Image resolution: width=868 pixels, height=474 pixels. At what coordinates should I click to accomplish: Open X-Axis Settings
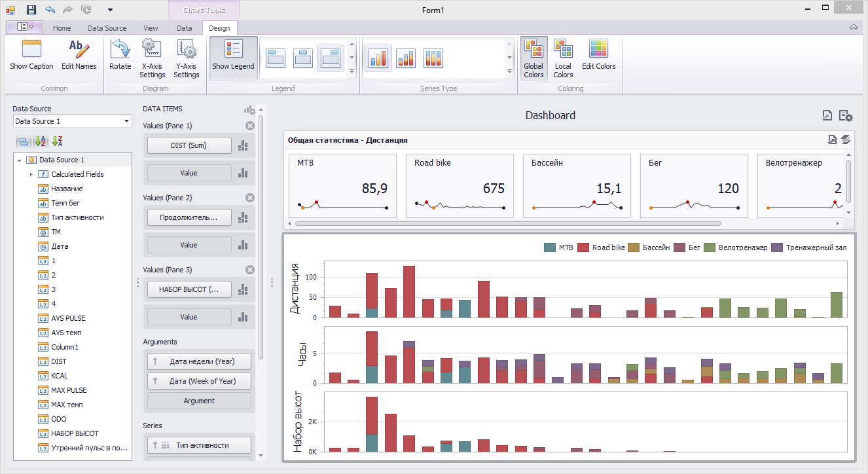click(x=152, y=58)
